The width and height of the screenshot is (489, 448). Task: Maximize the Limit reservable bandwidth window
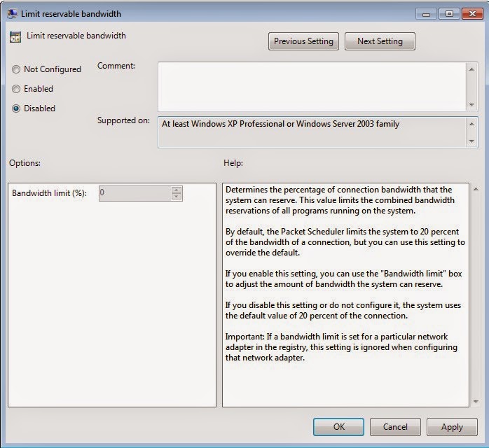(449, 14)
